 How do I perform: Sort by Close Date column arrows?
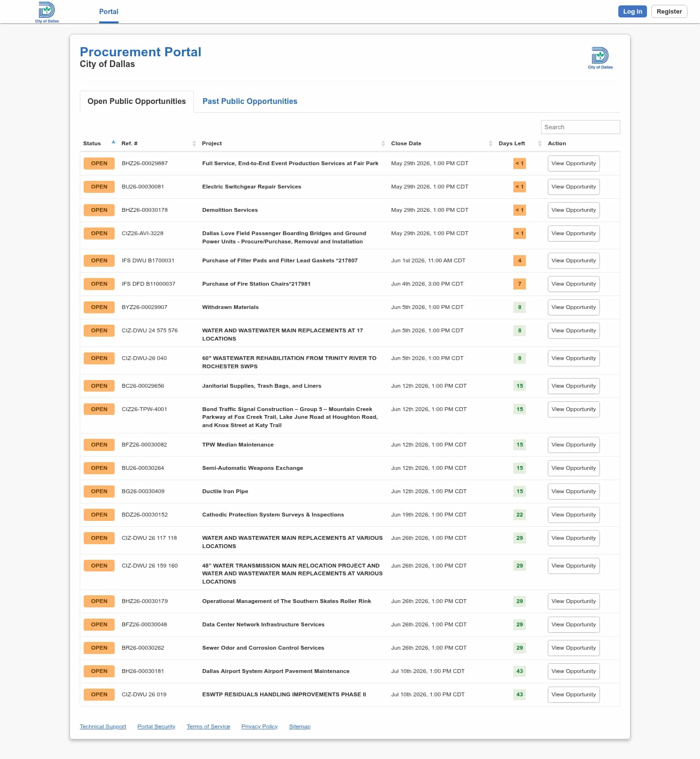(490, 143)
